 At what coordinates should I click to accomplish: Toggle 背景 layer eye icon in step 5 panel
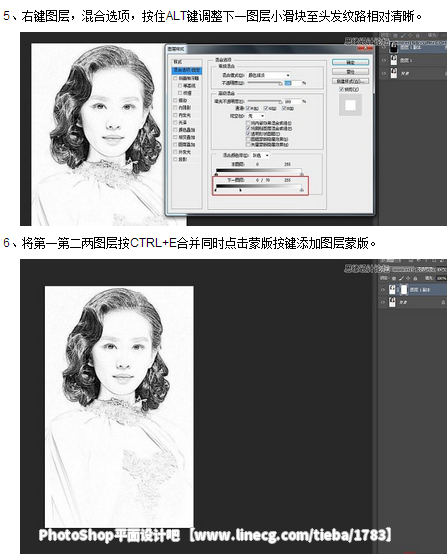coord(384,73)
